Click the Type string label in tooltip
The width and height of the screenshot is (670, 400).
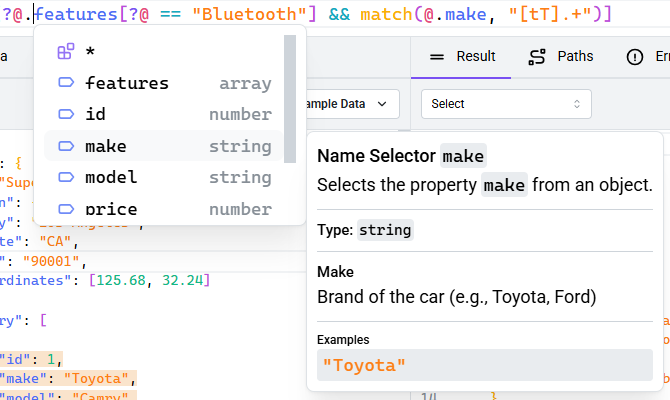click(365, 230)
